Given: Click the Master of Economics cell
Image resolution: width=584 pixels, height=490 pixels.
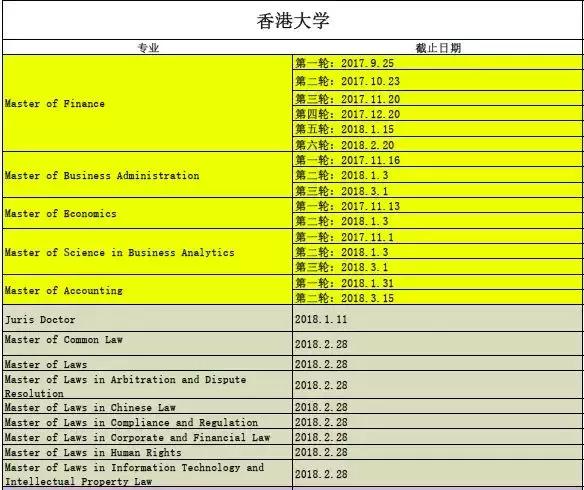Looking at the screenshot, I should click(x=148, y=213).
